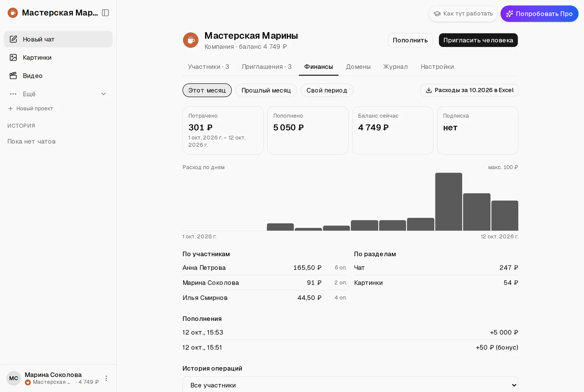Download Расходы за 10.2026 в Excel
This screenshot has width=584, height=392.
[x=469, y=90]
